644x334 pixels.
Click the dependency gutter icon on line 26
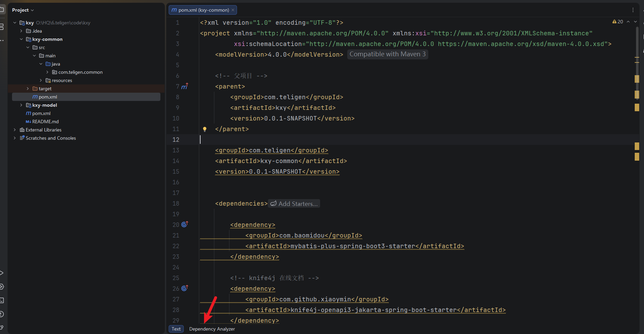(184, 288)
